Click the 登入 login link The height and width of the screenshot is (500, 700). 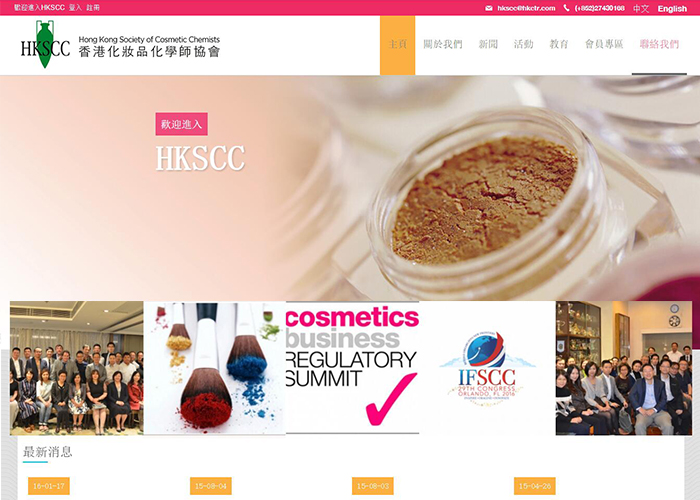(75, 8)
